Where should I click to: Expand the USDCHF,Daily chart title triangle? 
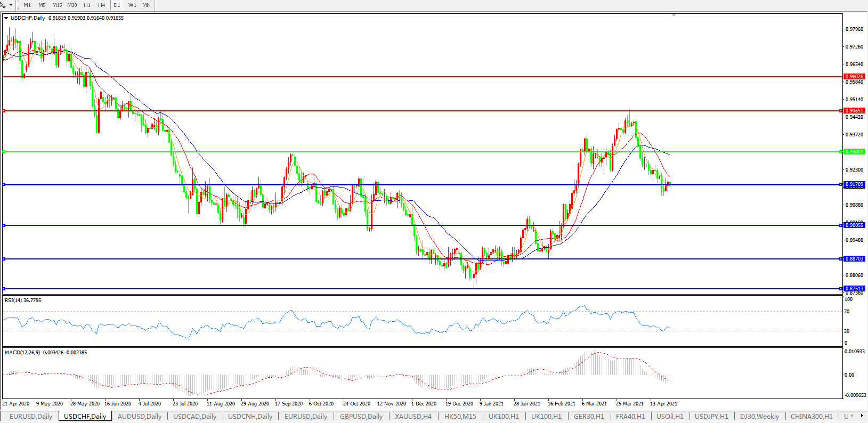point(6,18)
